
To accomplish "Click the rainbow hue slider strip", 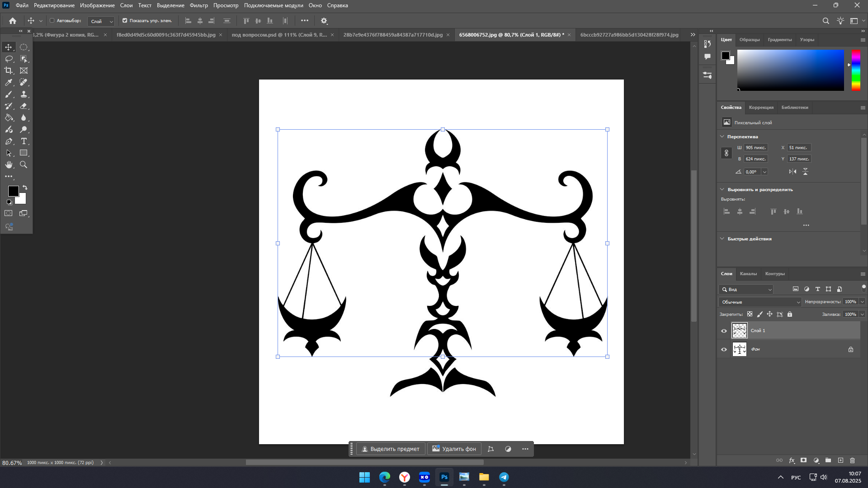I will pos(856,70).
